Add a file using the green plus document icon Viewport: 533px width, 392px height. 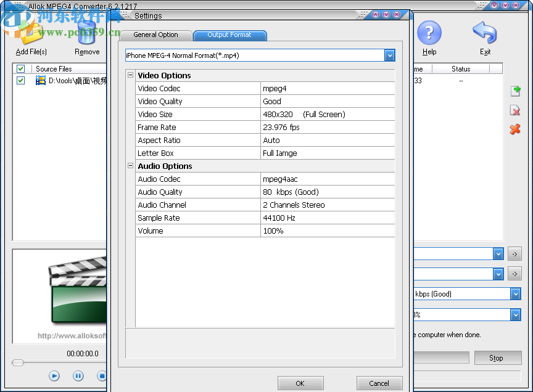click(x=515, y=91)
